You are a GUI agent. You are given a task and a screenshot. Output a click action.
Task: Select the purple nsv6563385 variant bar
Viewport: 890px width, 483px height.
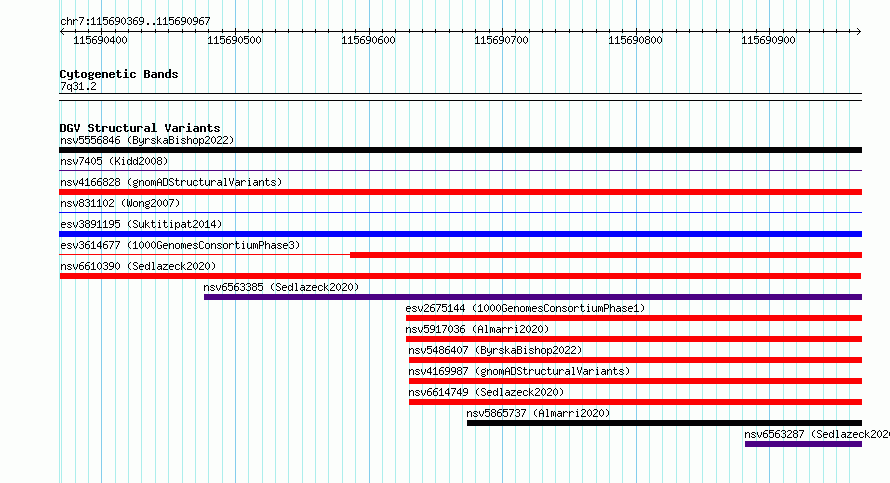[x=533, y=297]
